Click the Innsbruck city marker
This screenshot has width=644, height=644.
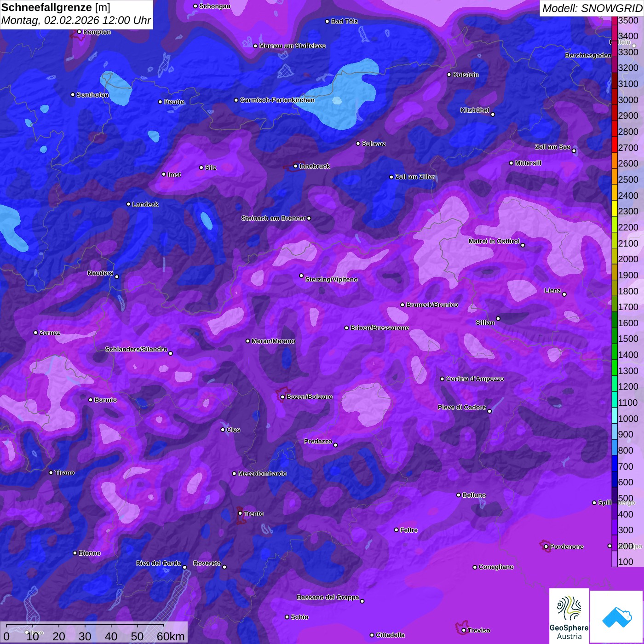(x=295, y=166)
